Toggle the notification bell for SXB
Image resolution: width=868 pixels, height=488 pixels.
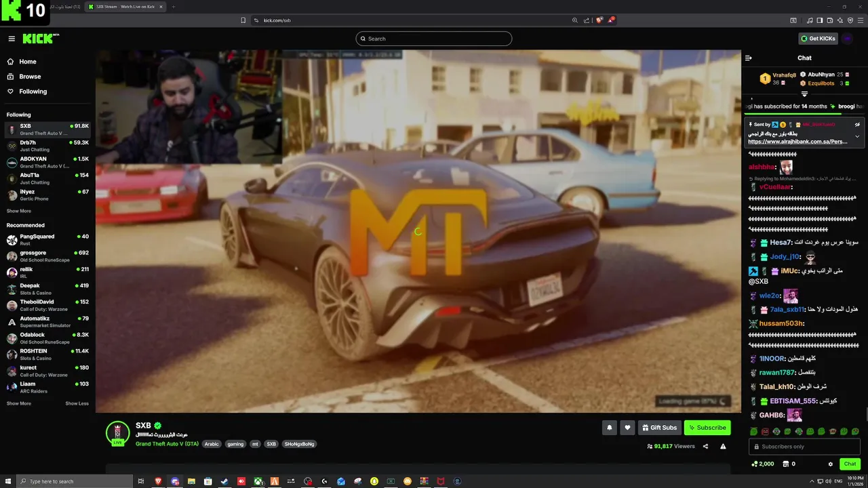(x=609, y=428)
